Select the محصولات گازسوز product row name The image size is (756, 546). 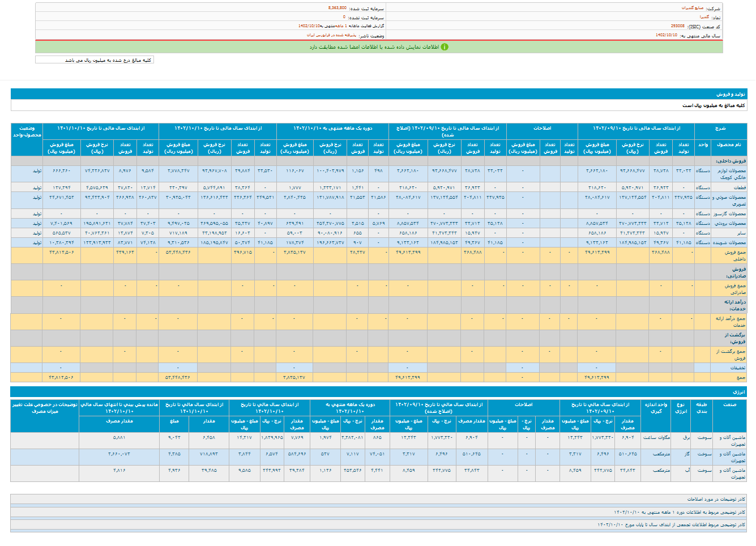(x=729, y=214)
